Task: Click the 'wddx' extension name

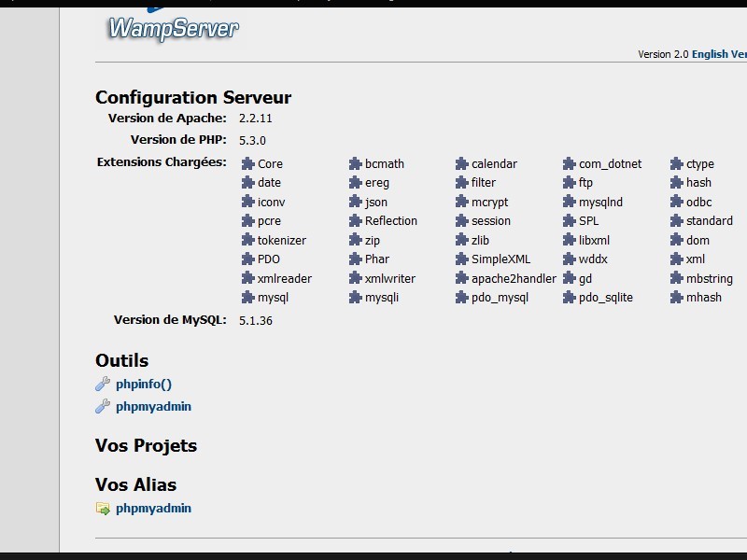Action: tap(593, 259)
